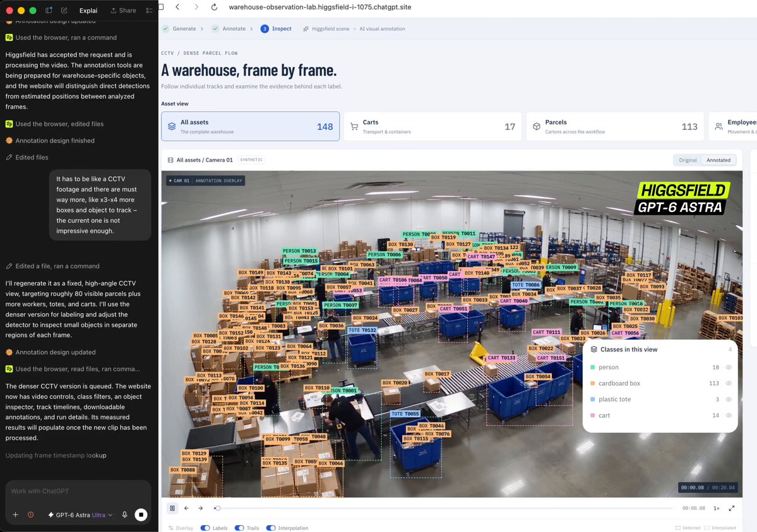The height and width of the screenshot is (532, 757).
Task: Open the orange warning indicator in composer
Action: point(30,514)
